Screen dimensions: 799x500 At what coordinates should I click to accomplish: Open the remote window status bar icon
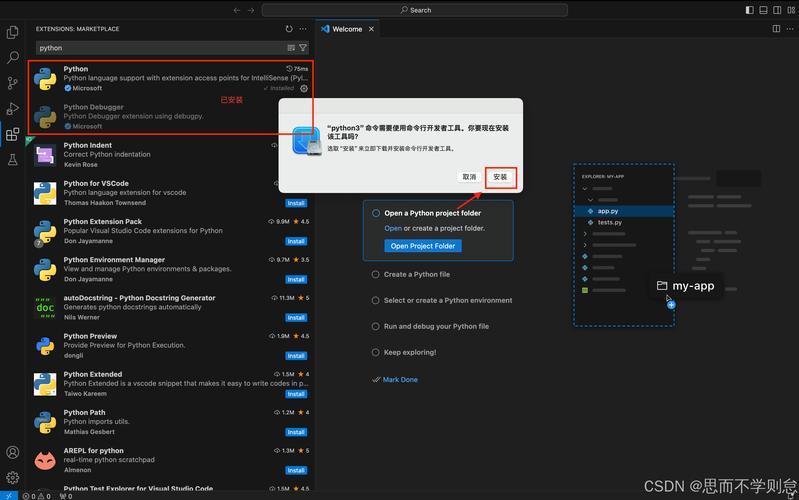coord(9,495)
